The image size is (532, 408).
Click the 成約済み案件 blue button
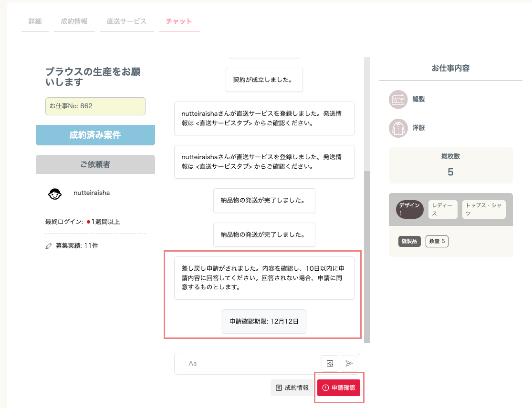(95, 135)
